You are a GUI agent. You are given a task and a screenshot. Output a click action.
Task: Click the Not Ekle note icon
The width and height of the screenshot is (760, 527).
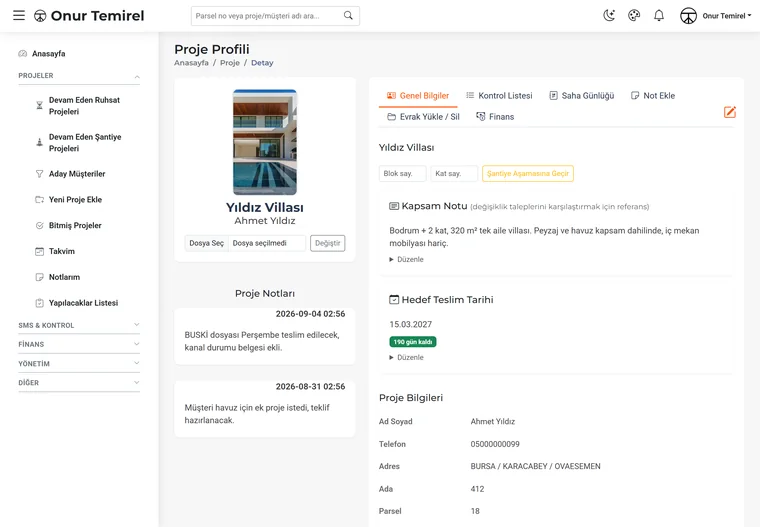pyautogui.click(x=635, y=96)
